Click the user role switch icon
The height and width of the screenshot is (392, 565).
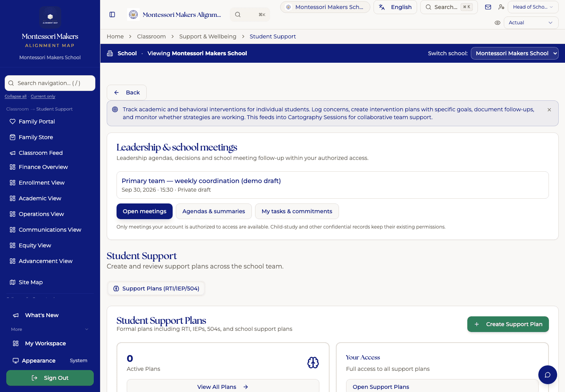pos(501,7)
